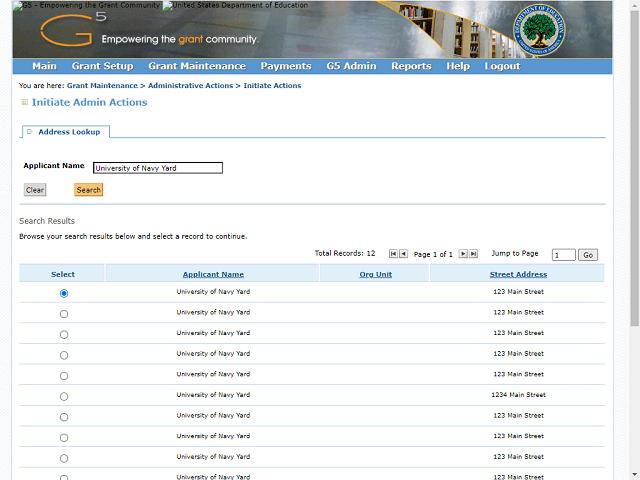Select the third row radio button
640x480 pixels.
pos(64,335)
